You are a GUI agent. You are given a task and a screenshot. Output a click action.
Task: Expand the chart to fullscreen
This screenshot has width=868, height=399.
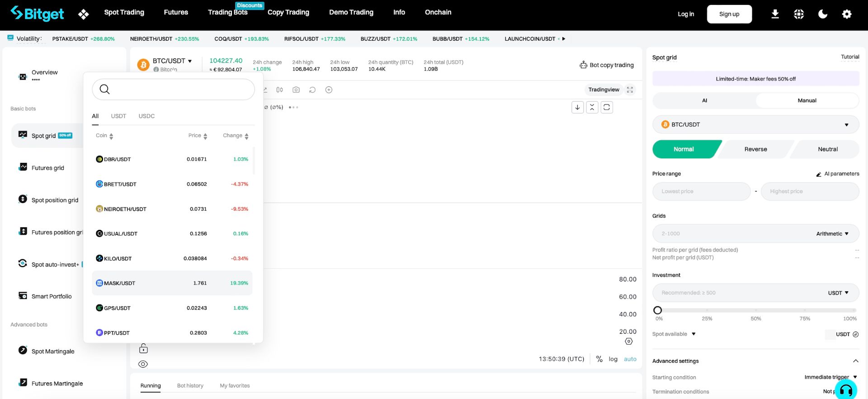[630, 90]
